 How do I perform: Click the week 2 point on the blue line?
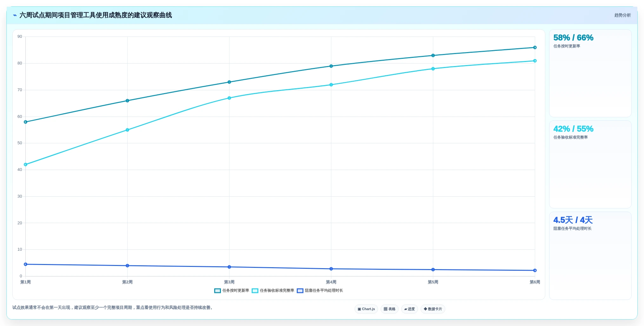(x=127, y=266)
